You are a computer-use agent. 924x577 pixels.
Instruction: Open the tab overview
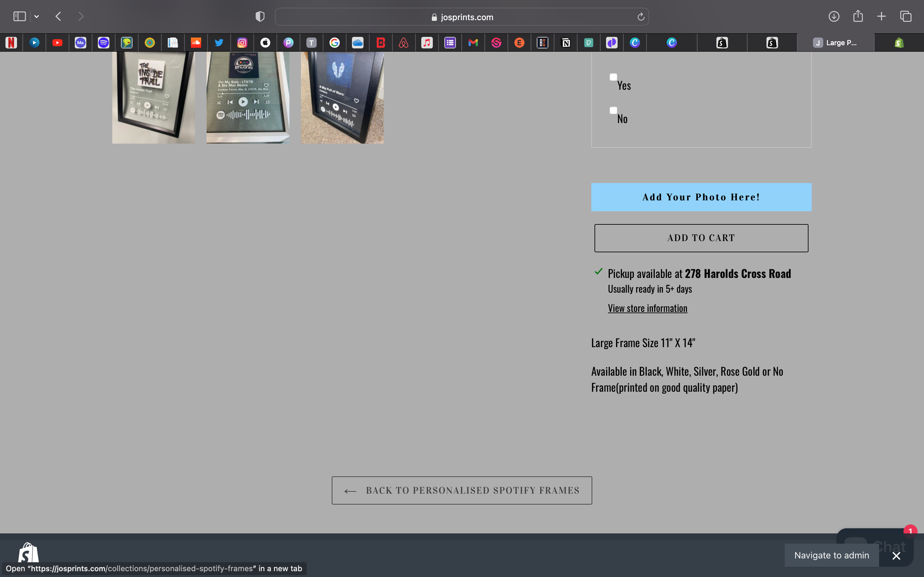[x=906, y=16]
